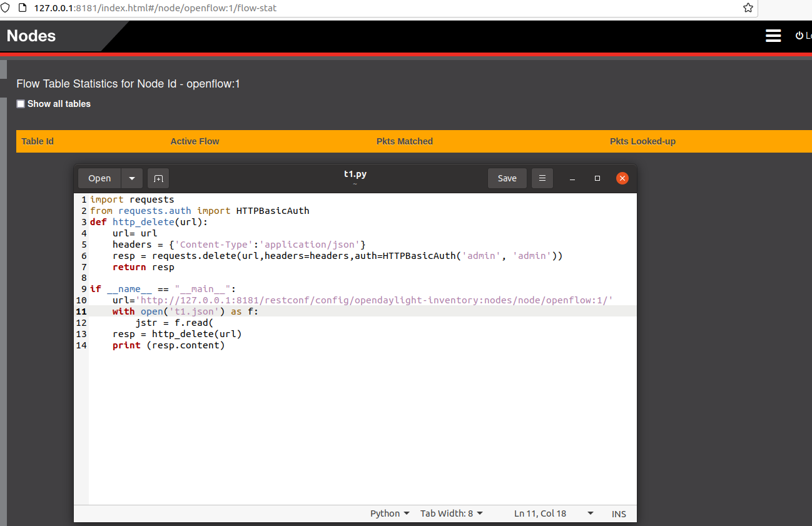This screenshot has height=526, width=812.
Task: Open the hamburger menu in Nodes header
Action: (x=773, y=36)
